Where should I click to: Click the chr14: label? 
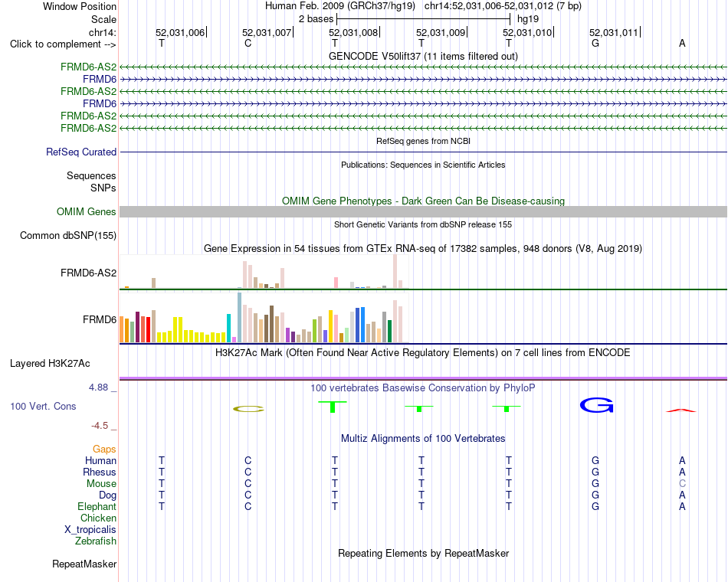[x=102, y=32]
